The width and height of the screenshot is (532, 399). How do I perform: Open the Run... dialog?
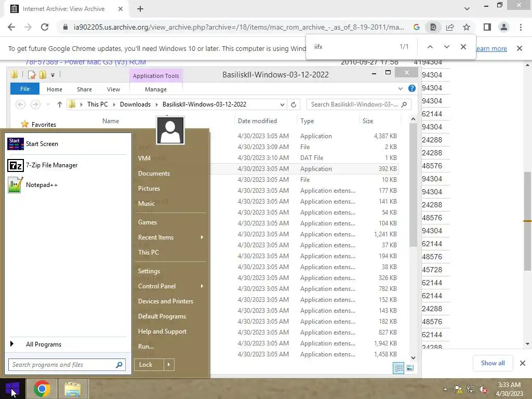pyautogui.click(x=146, y=347)
